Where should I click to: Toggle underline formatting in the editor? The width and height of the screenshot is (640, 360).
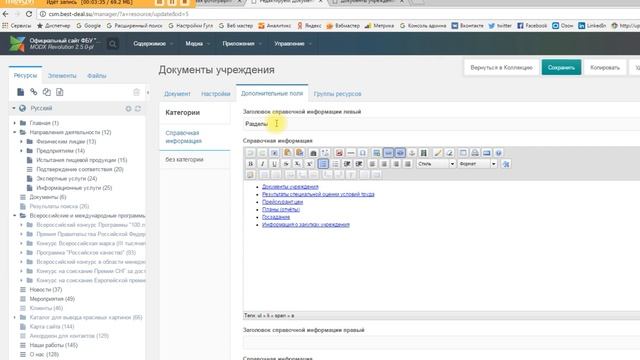point(274,164)
